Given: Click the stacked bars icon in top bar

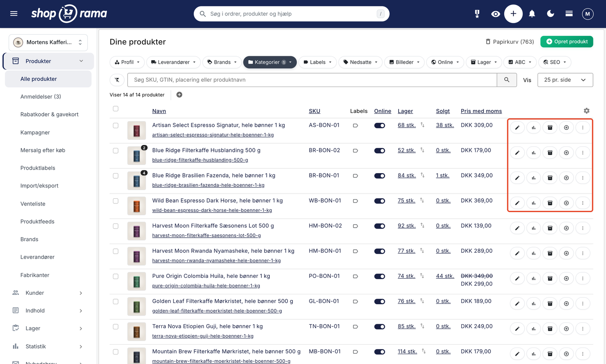Looking at the screenshot, I should coord(569,14).
